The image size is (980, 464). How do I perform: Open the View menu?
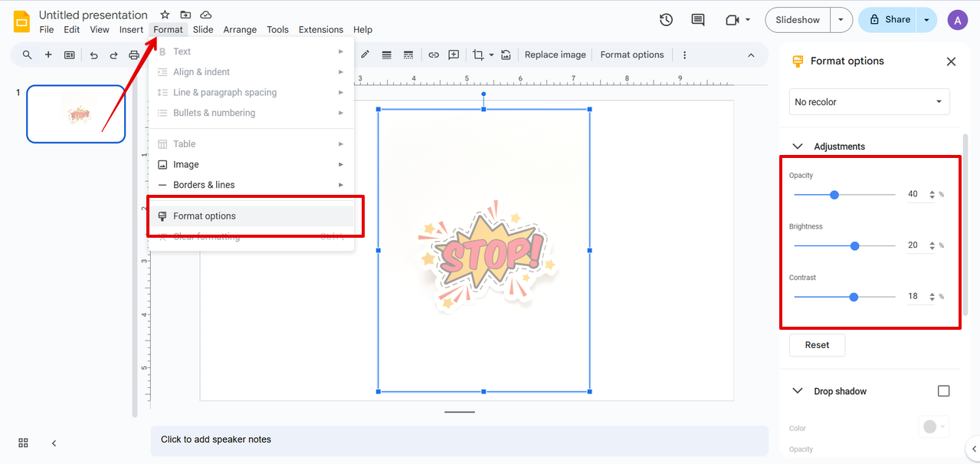pyautogui.click(x=100, y=30)
